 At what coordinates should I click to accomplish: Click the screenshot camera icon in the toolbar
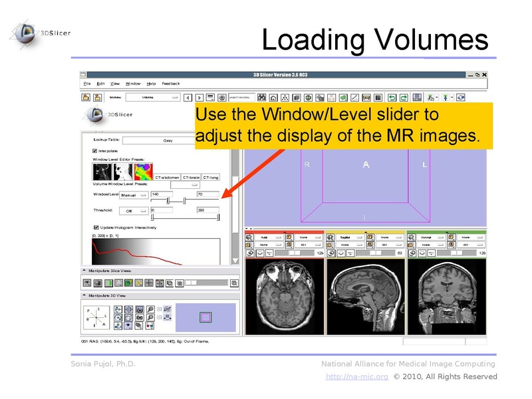coord(416,98)
